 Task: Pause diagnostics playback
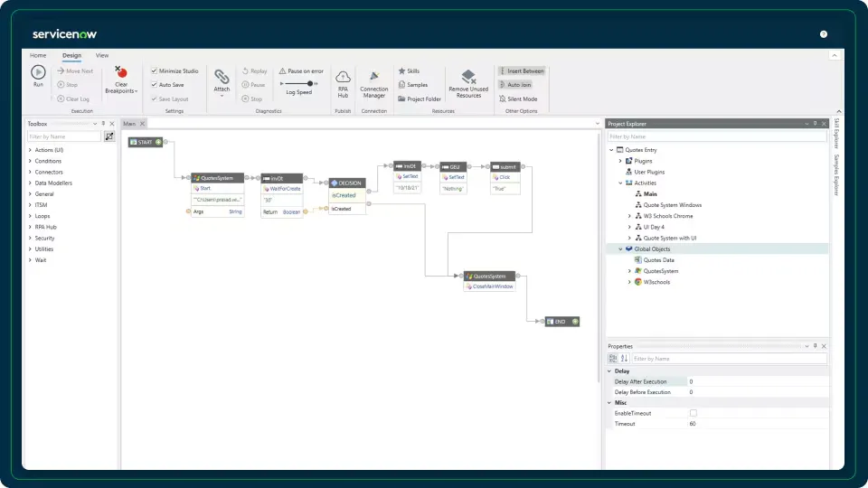[253, 85]
